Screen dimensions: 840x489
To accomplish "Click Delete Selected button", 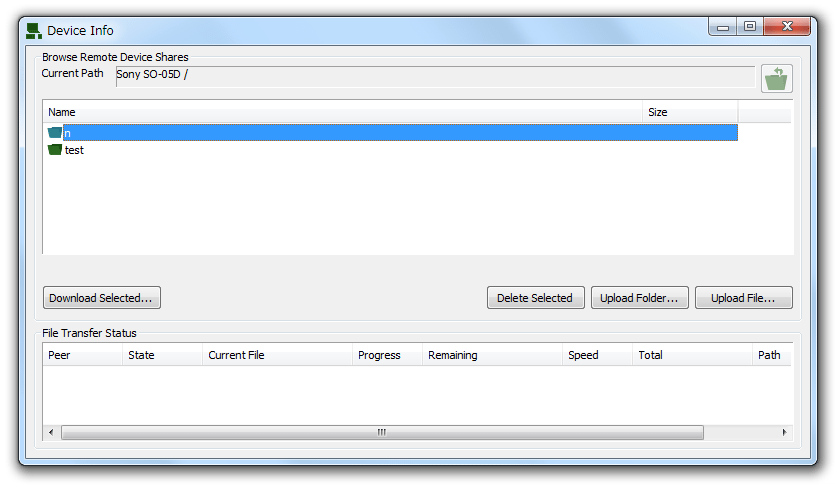I will pyautogui.click(x=535, y=298).
